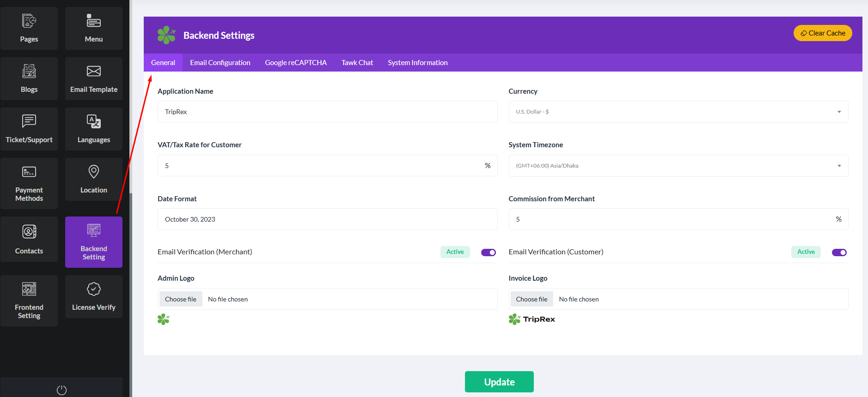
Task: Click the TripRex invoice logo preview
Action: point(532,319)
